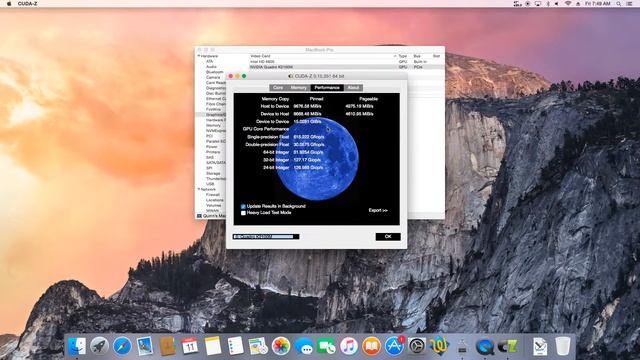Open the document file icon beside Trash
Screen dimensions: 640x360
[x=540, y=347]
